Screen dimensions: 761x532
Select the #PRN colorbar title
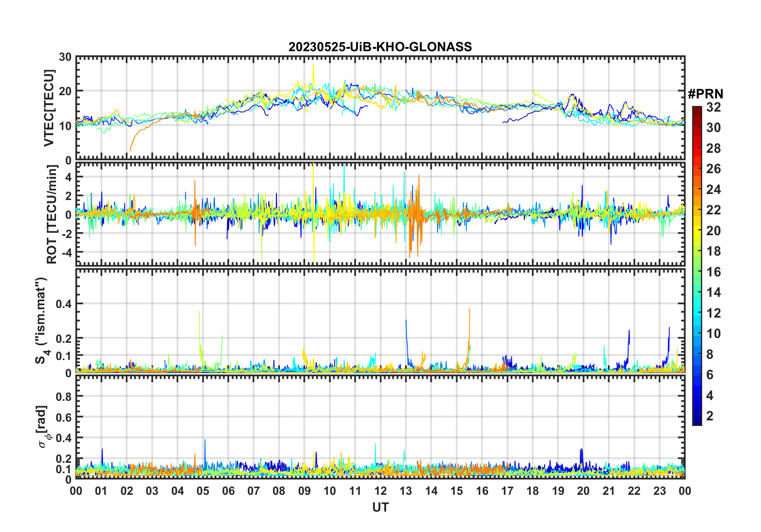(705, 94)
